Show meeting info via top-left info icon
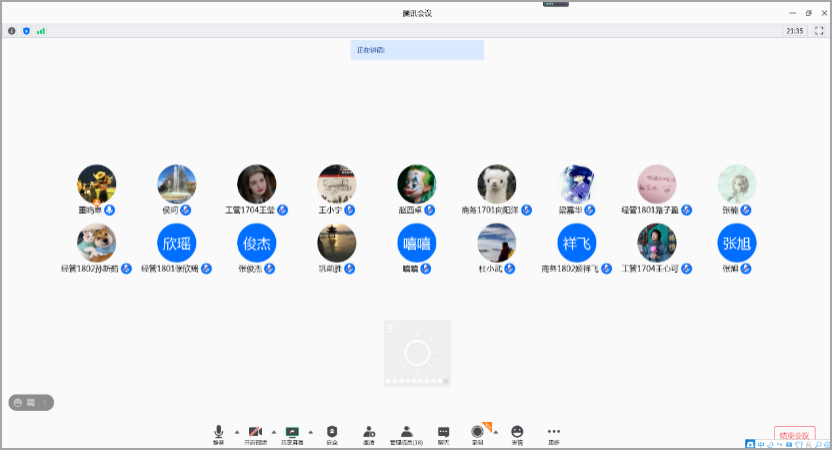The image size is (832, 450). pos(12,31)
